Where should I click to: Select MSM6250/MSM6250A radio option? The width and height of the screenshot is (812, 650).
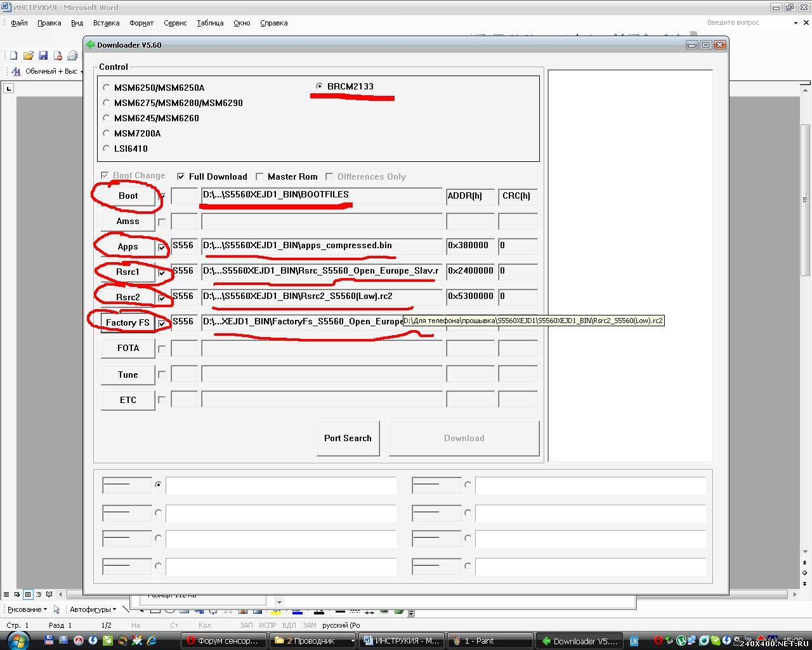pos(107,88)
